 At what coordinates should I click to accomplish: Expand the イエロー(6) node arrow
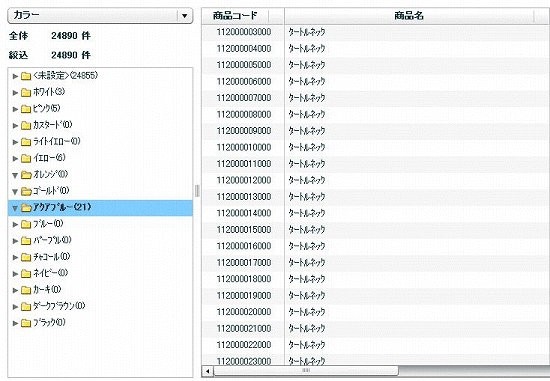[15, 159]
